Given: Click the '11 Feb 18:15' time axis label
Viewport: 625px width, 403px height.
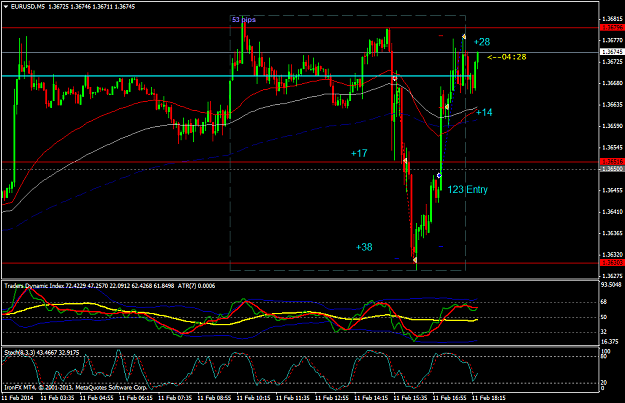Looking at the screenshot, I should coord(489,398).
